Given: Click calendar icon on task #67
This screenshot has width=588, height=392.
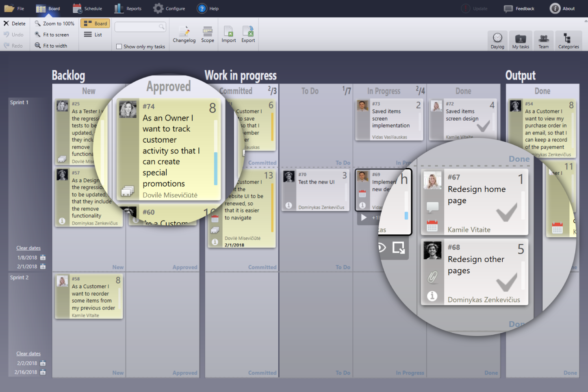Looking at the screenshot, I should tap(432, 225).
